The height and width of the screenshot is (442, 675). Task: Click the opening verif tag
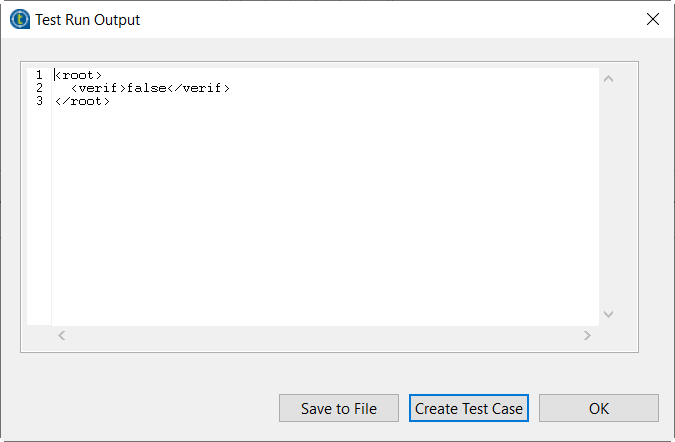(x=98, y=88)
